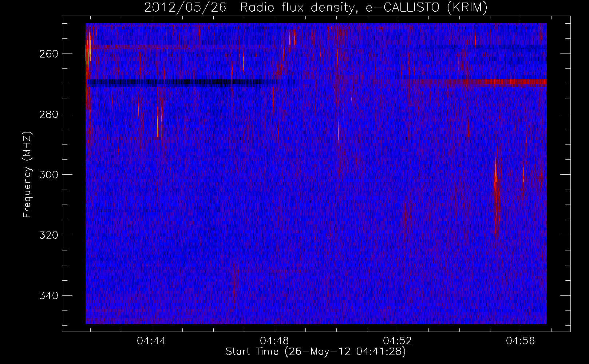Click the bright red burst near 300 MHz
The width and height of the screenshot is (589, 364).
pyautogui.click(x=496, y=197)
